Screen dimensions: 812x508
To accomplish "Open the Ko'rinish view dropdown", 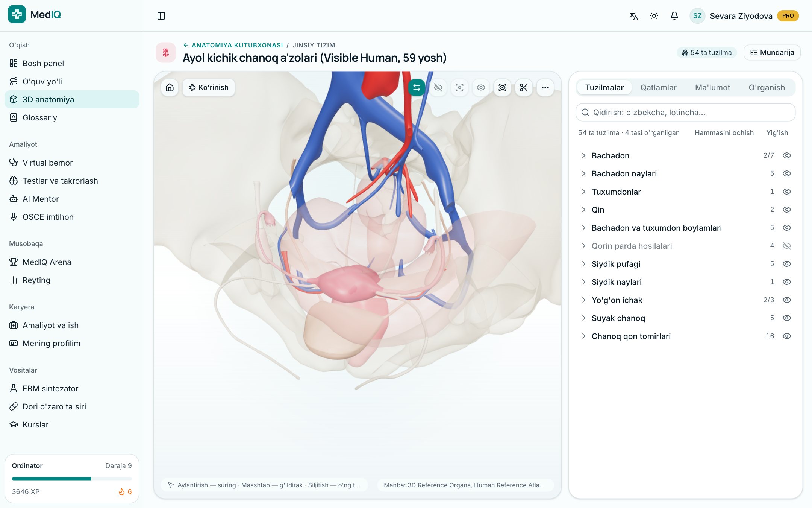I will click(x=209, y=87).
